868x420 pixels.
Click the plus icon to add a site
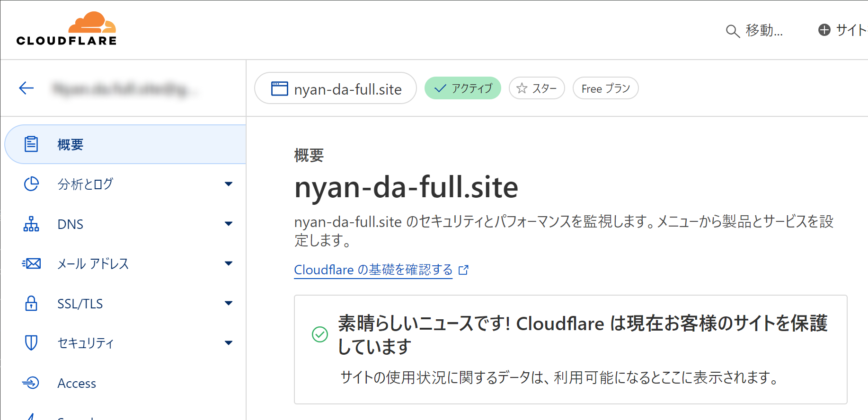coord(824,30)
